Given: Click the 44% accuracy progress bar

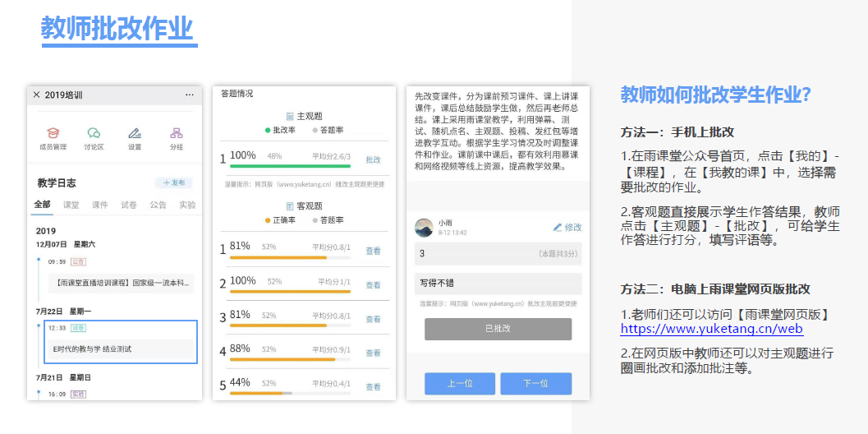Looking at the screenshot, I should coord(290,394).
